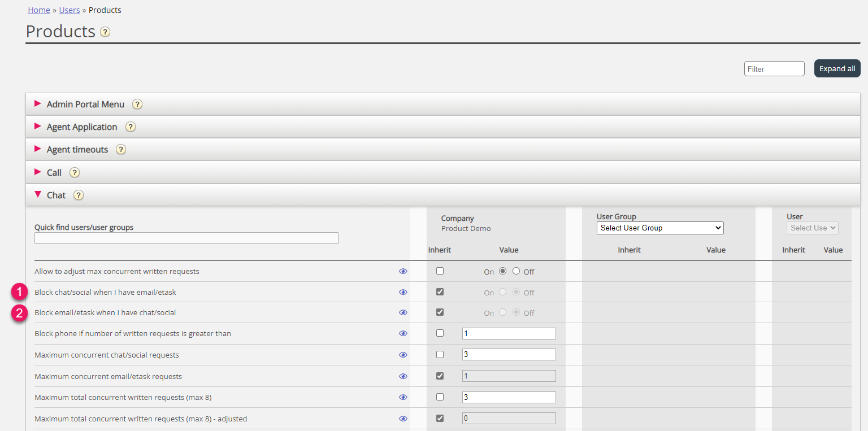Click eye icon for Block phone row
The height and width of the screenshot is (431, 868).
point(403,333)
